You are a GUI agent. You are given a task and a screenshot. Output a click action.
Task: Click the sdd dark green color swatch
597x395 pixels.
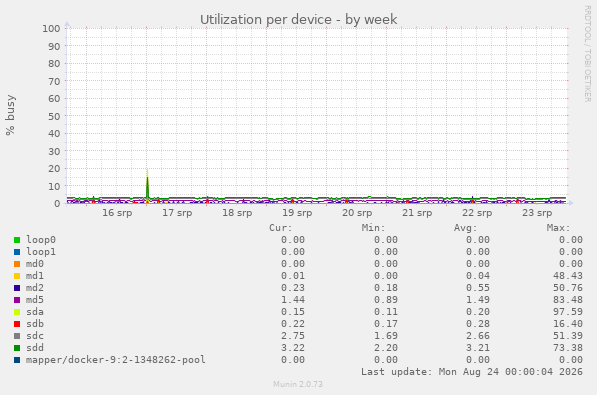17,348
